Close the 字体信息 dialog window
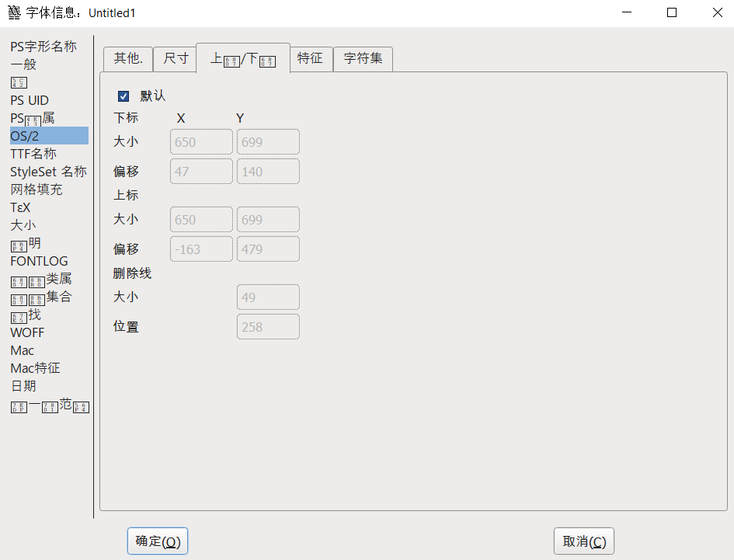 (717, 12)
